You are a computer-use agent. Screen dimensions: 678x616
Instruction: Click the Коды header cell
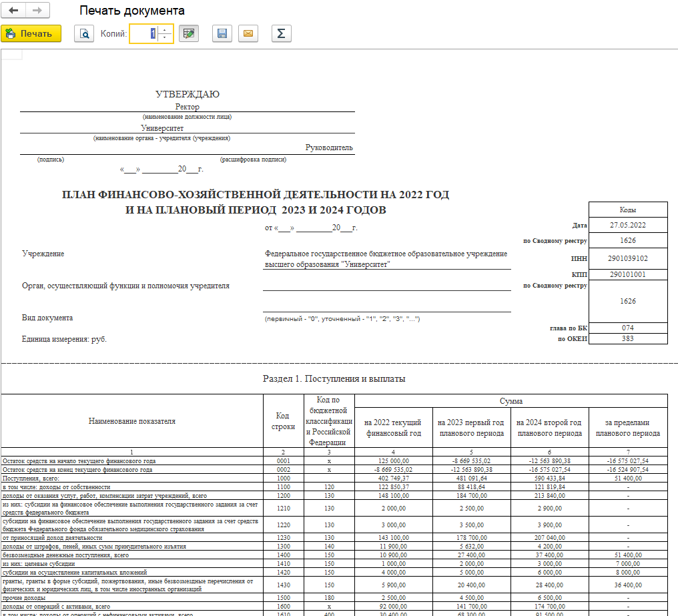click(628, 210)
